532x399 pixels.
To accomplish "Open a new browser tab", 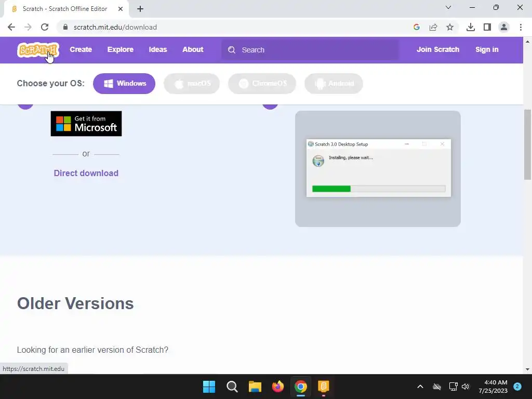I will tap(140, 9).
